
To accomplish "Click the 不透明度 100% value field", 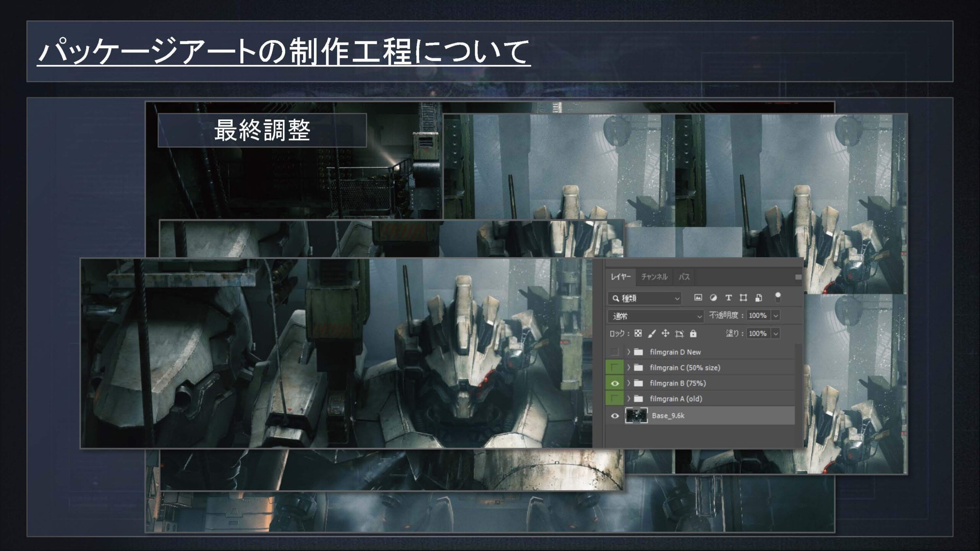I will [x=758, y=316].
